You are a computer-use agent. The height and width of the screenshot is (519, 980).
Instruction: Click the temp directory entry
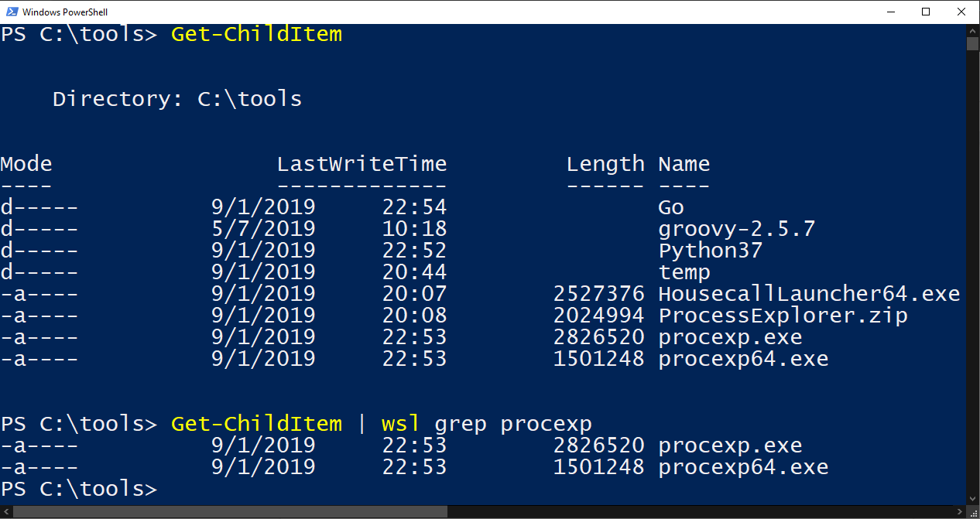click(x=684, y=271)
